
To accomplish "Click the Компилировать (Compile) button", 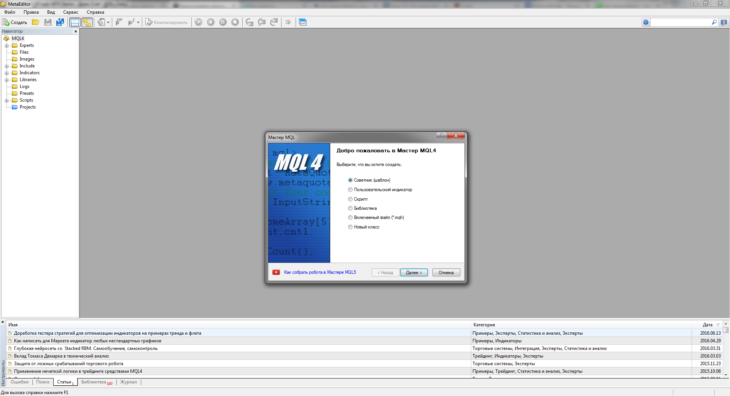I will point(167,22).
